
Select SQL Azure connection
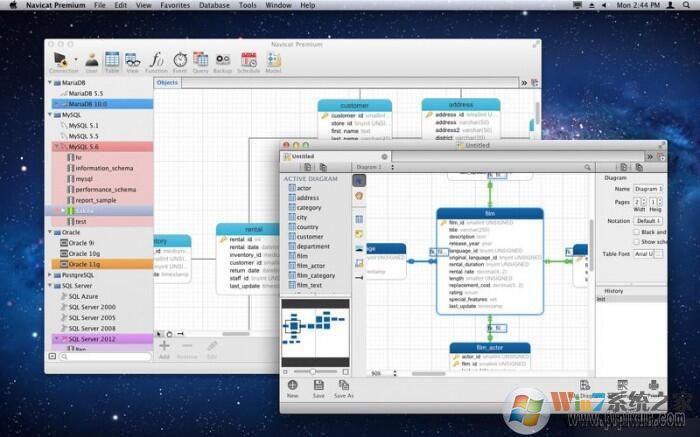coord(83,296)
